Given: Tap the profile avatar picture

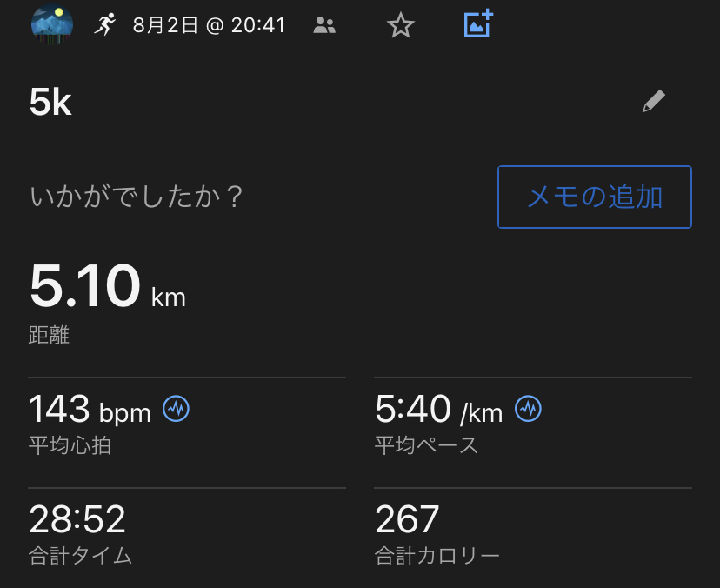Looking at the screenshot, I should coord(52,24).
